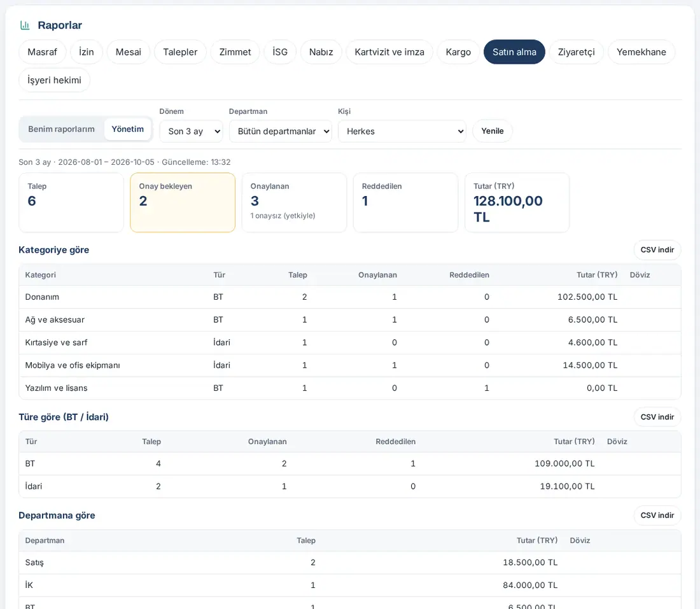The width and height of the screenshot is (700, 609).
Task: Select the Ağ ve aksesuar row
Action: (x=350, y=319)
